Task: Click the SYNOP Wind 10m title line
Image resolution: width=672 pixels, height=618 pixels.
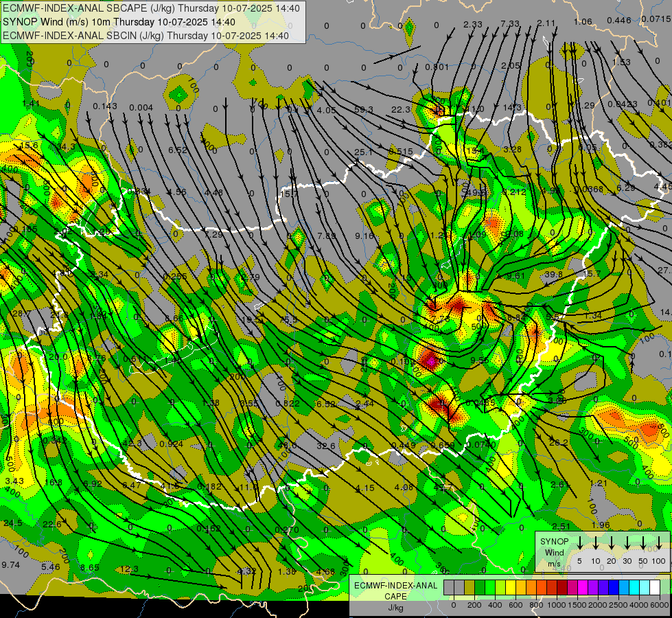Action: (x=119, y=22)
